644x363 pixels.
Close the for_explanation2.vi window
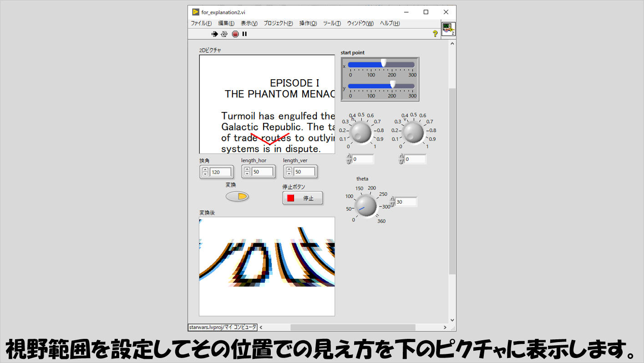[446, 12]
